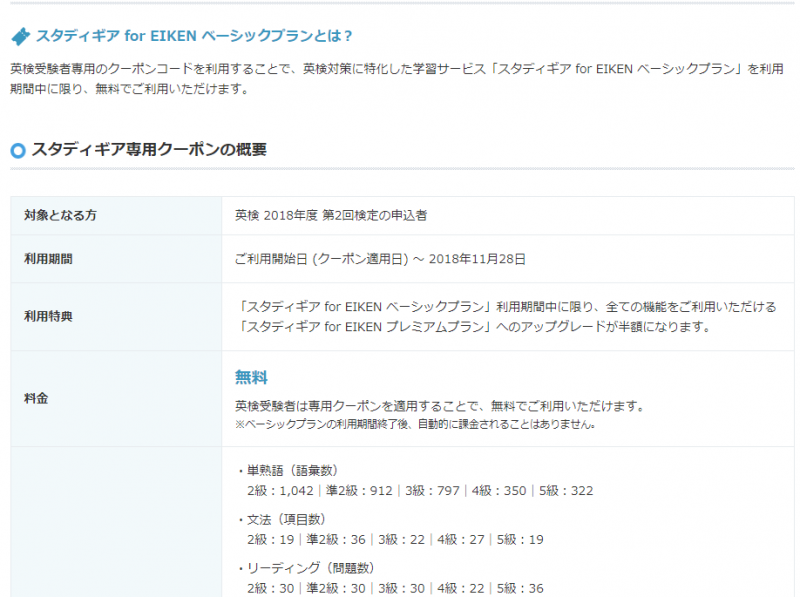
Task: Click the ticket icon beside the スタディギア heading
Action: click(20, 36)
